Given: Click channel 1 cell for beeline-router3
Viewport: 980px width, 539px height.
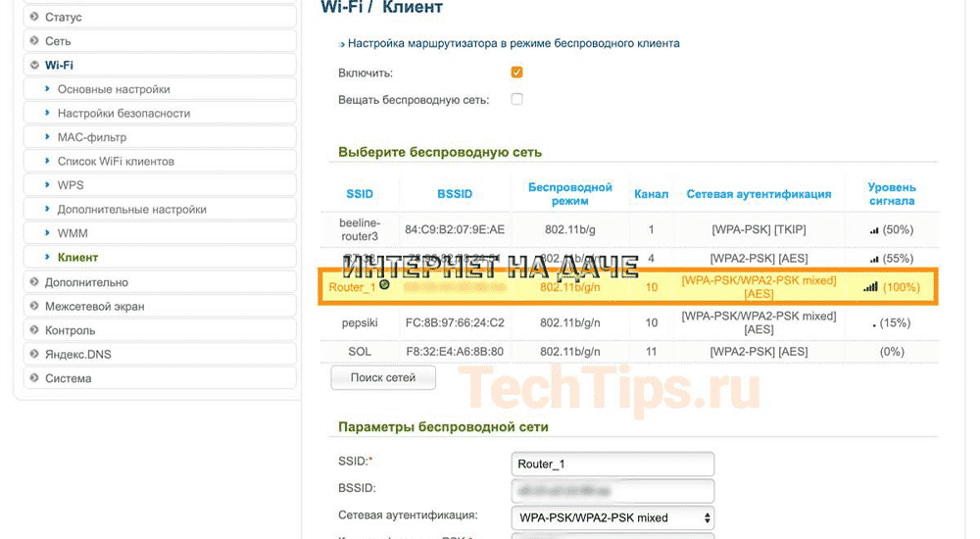Looking at the screenshot, I should [x=652, y=229].
